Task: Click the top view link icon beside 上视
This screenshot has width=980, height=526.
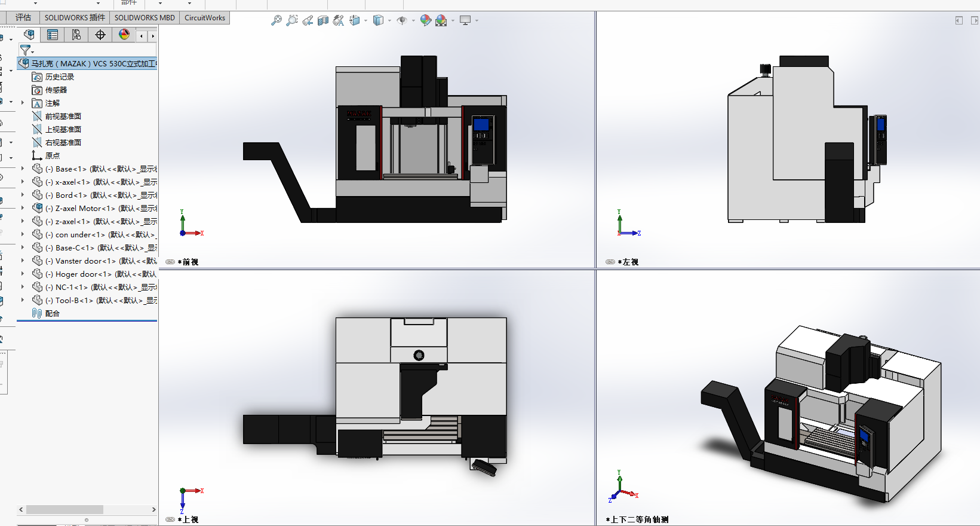Action: tap(170, 519)
